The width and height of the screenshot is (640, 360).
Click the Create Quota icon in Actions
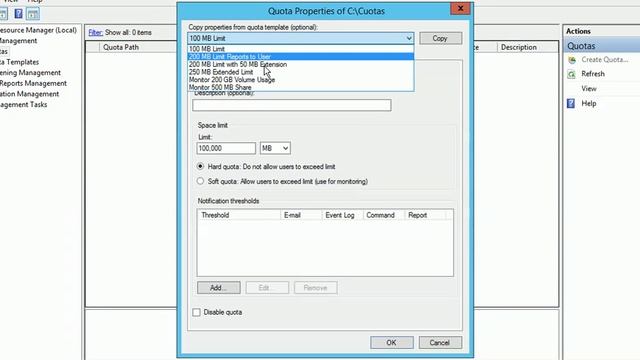point(572,60)
